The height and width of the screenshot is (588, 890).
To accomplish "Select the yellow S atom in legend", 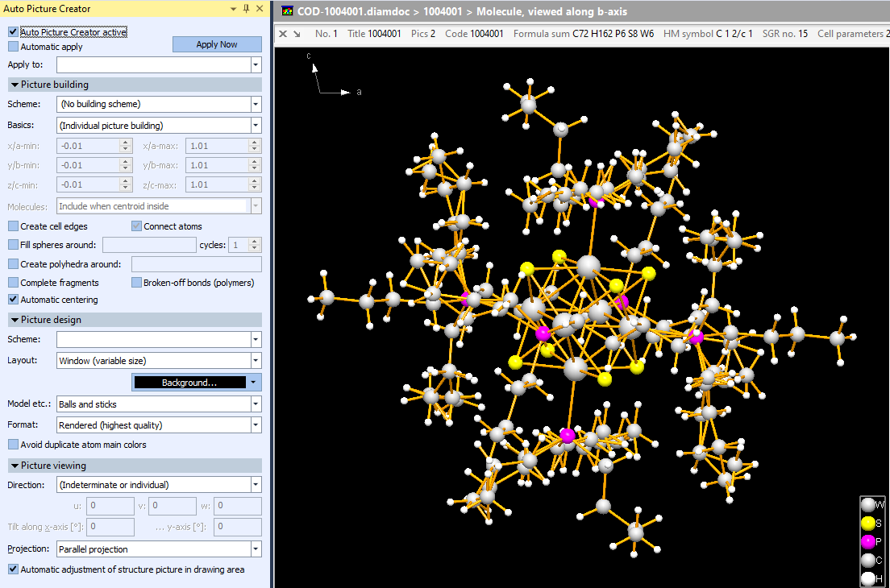I will coord(867,523).
